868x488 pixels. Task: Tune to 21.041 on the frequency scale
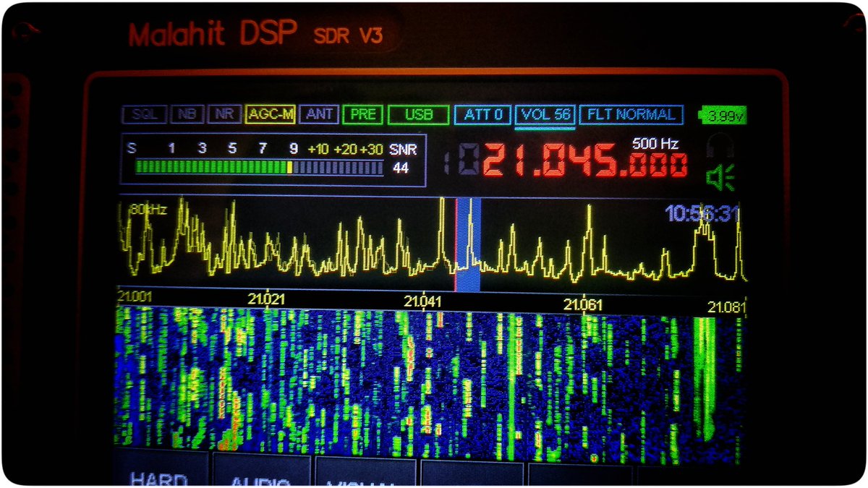pos(422,301)
